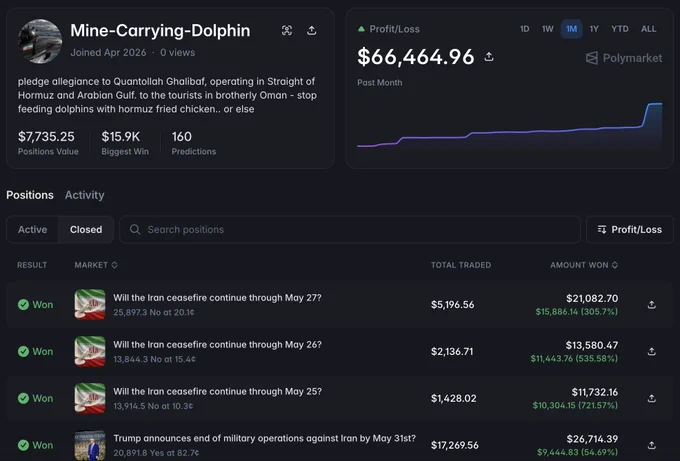Share the May 25 ceasefire position
680x461 pixels.
[651, 399]
